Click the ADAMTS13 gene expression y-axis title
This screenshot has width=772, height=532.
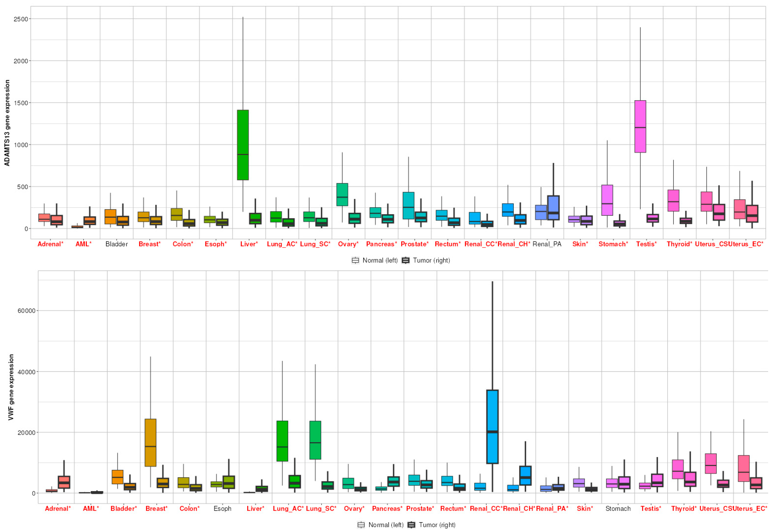[7, 123]
